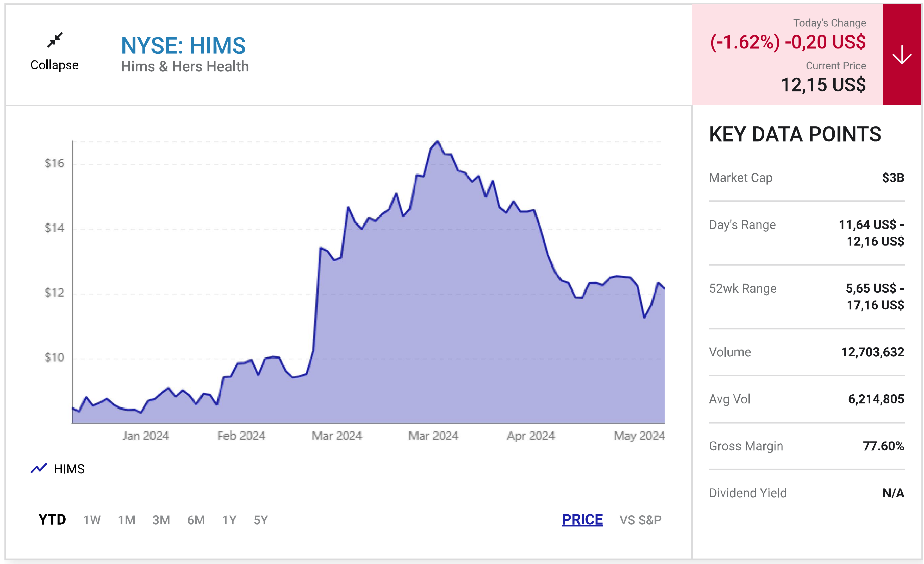
Task: Click the Avg Vol value 6,214,805
Action: tap(876, 399)
